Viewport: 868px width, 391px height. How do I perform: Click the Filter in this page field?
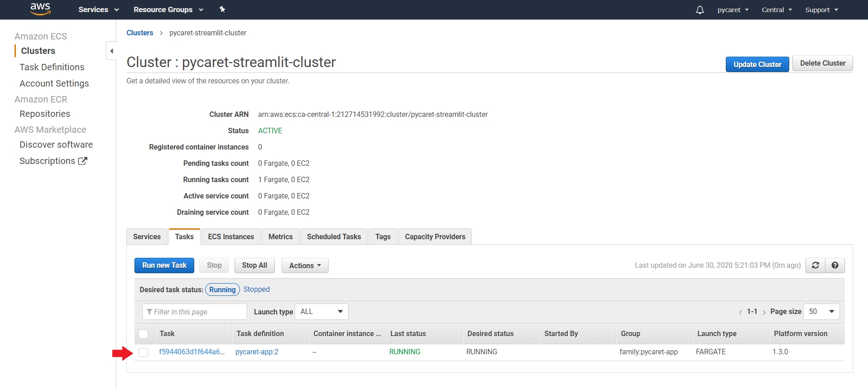coord(195,312)
